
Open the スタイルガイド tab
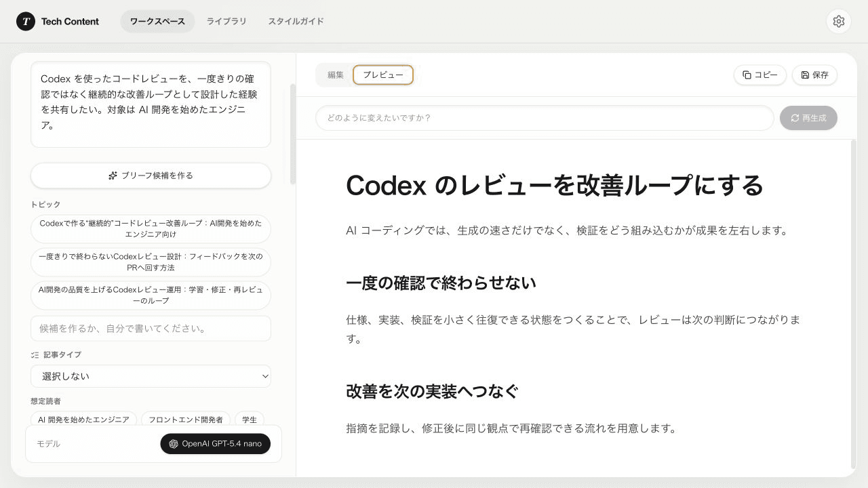tap(296, 22)
